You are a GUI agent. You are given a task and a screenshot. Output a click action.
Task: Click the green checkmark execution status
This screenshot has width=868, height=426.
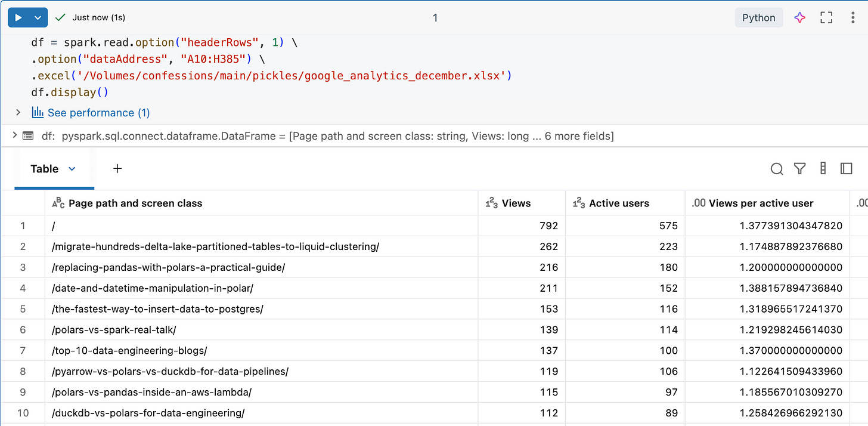coord(59,17)
